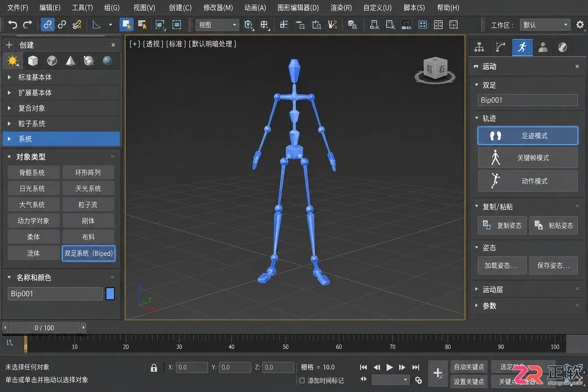Click the Bip001 name field under 名称和颜色
This screenshot has width=588, height=392.
pyautogui.click(x=55, y=294)
